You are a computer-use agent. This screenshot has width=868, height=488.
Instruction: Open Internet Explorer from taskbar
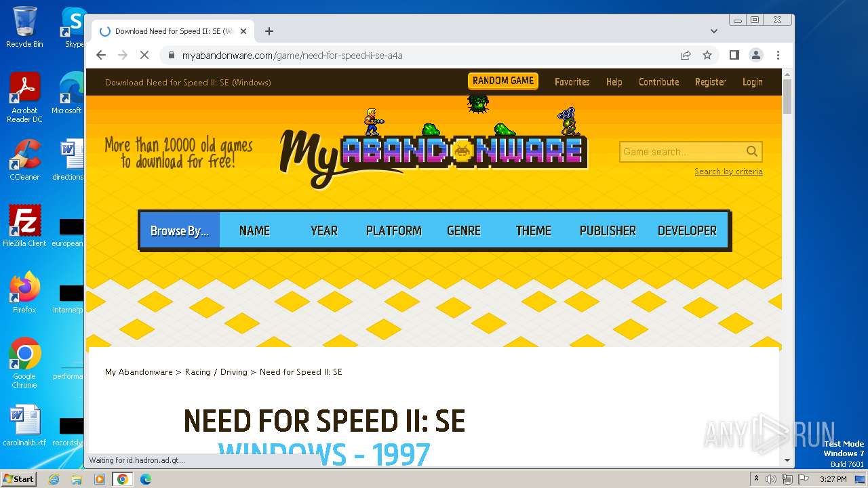click(x=54, y=479)
